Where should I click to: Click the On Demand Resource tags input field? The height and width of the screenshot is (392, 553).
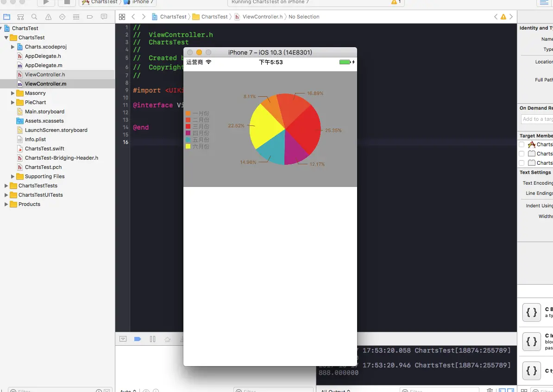[x=537, y=119]
